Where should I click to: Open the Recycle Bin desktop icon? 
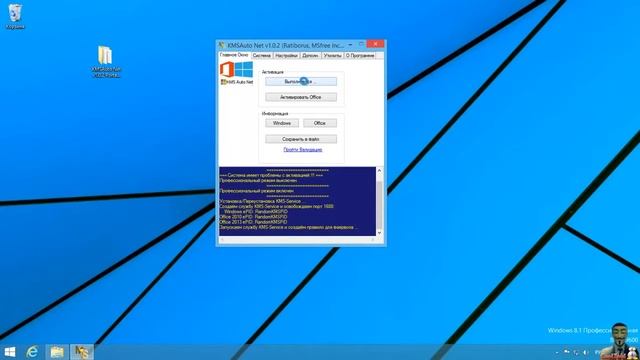(15, 16)
